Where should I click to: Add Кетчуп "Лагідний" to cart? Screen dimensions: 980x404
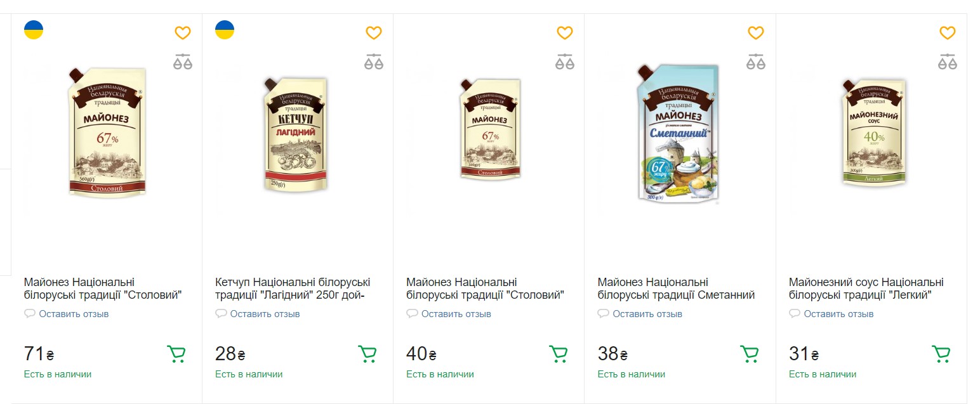coord(367,354)
